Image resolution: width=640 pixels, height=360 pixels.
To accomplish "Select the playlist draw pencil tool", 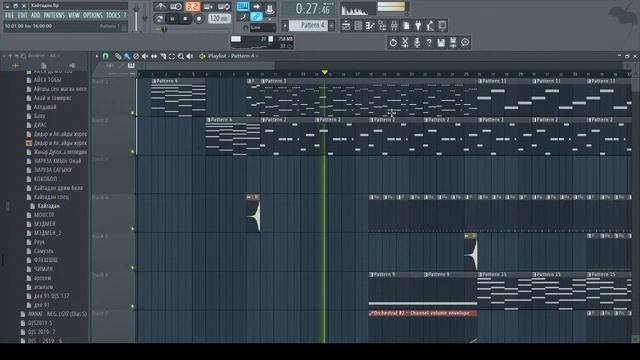I will (118, 56).
